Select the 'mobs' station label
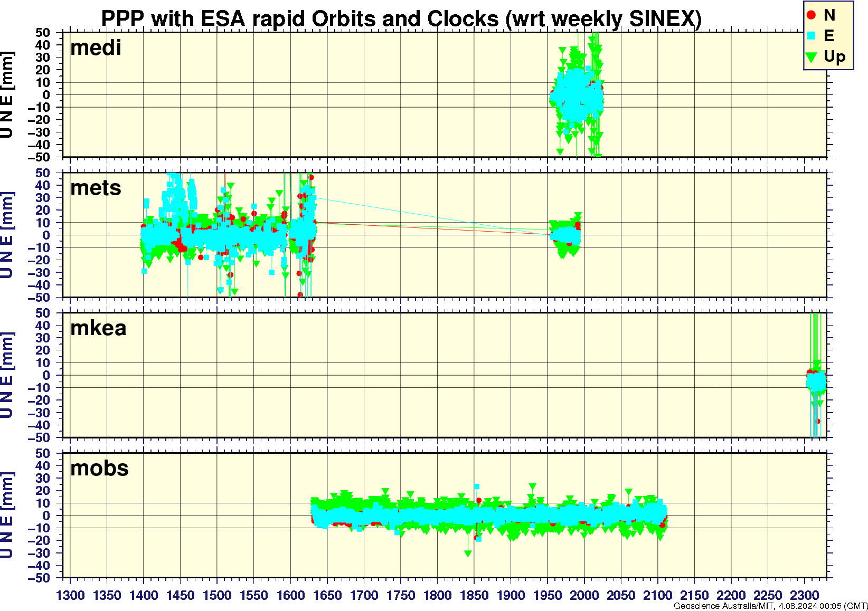 [99, 469]
